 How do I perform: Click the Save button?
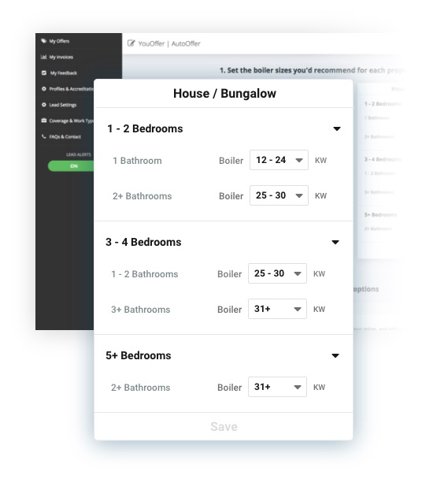point(224,426)
